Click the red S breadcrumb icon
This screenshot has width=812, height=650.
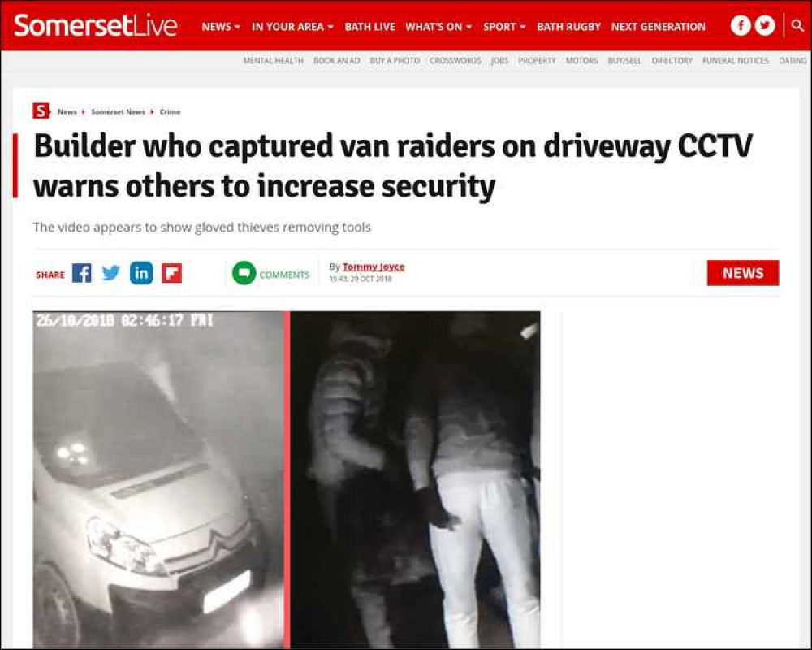[x=41, y=111]
